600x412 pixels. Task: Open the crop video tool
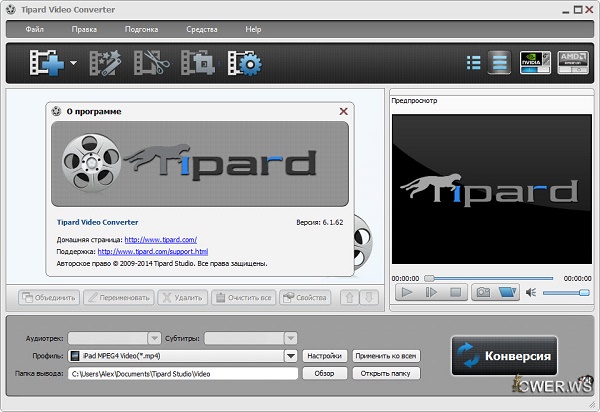point(197,64)
